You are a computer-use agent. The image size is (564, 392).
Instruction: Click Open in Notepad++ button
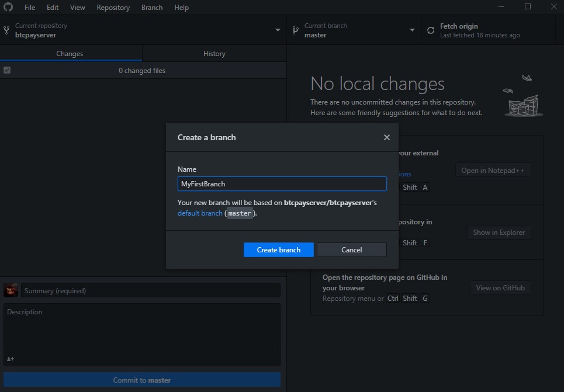pyautogui.click(x=493, y=171)
